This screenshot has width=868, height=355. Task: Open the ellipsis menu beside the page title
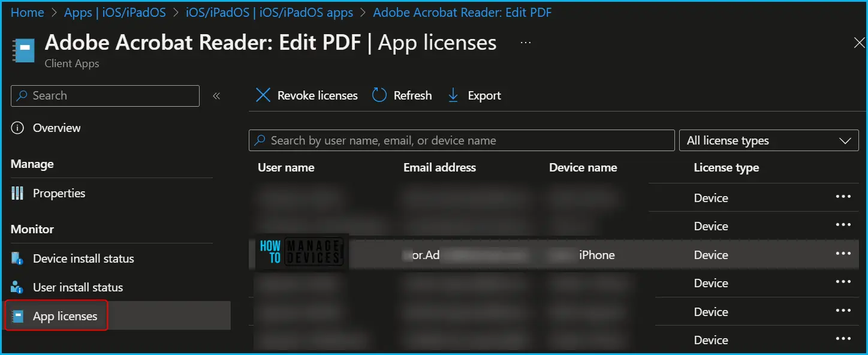tap(526, 43)
